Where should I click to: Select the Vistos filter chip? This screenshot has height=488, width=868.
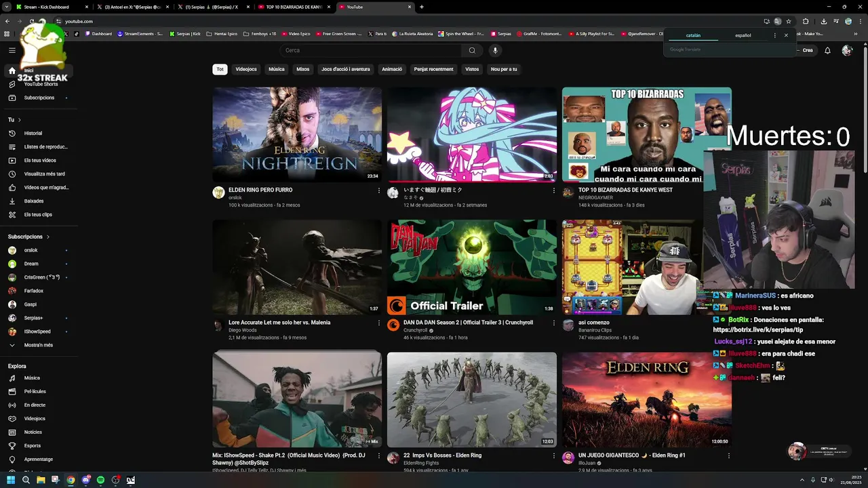tap(472, 69)
